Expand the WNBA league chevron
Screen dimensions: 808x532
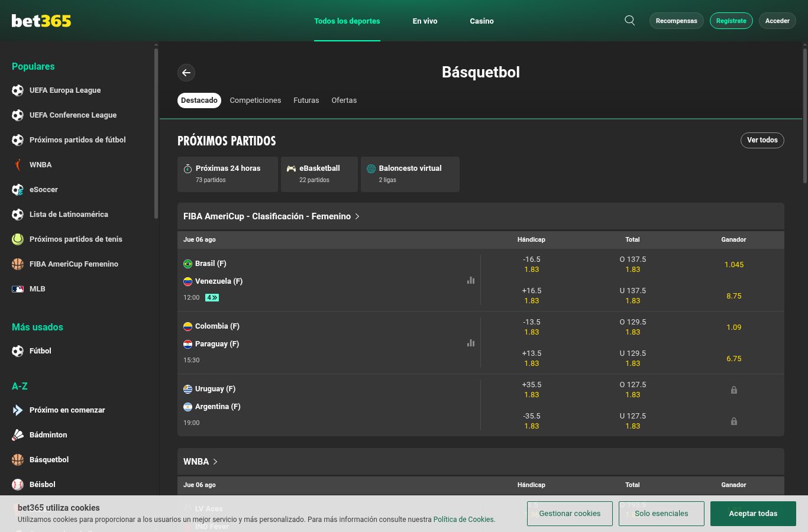(215, 462)
